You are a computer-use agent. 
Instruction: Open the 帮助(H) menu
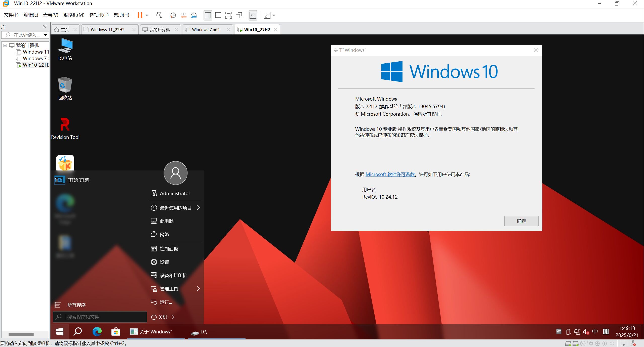[121, 15]
